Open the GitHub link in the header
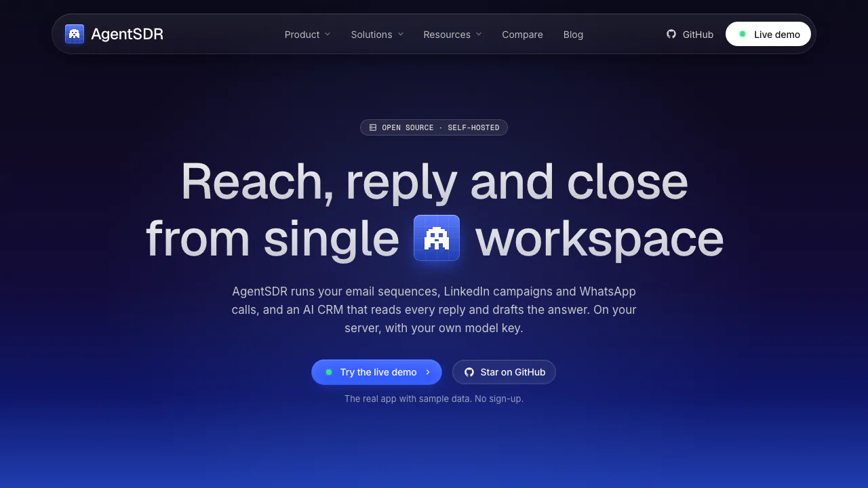The height and width of the screenshot is (488, 868). point(690,34)
